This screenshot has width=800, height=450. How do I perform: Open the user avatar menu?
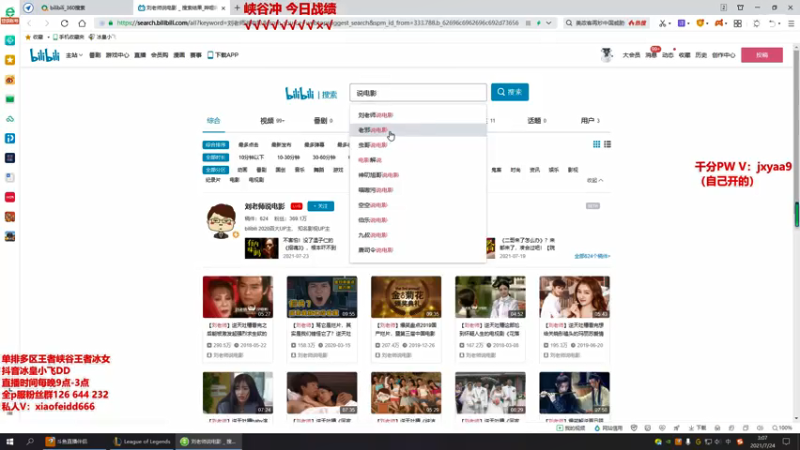tap(606, 55)
